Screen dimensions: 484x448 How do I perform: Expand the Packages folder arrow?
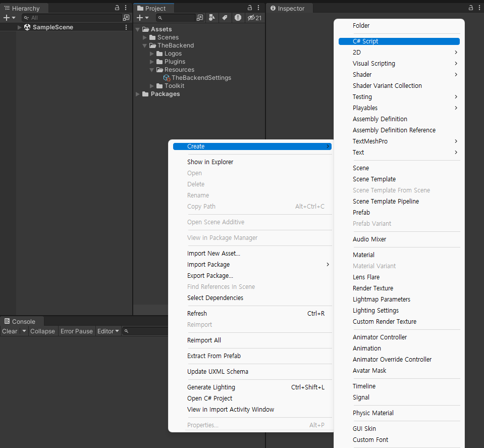[138, 94]
